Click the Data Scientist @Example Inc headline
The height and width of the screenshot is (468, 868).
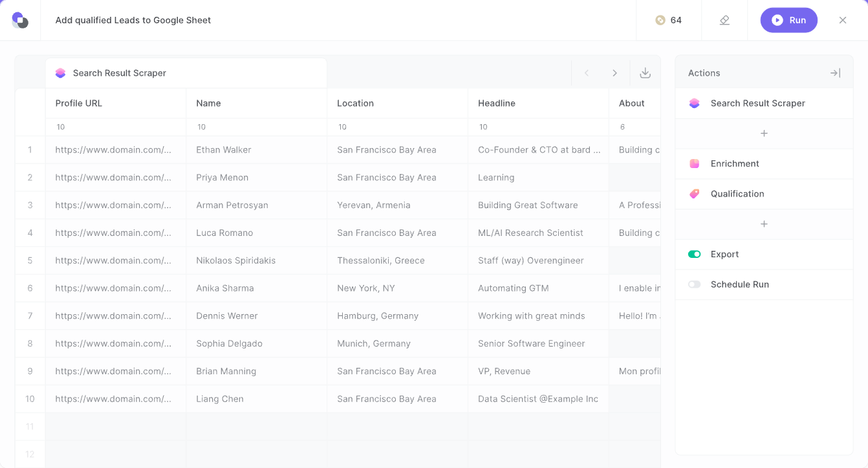tap(539, 399)
